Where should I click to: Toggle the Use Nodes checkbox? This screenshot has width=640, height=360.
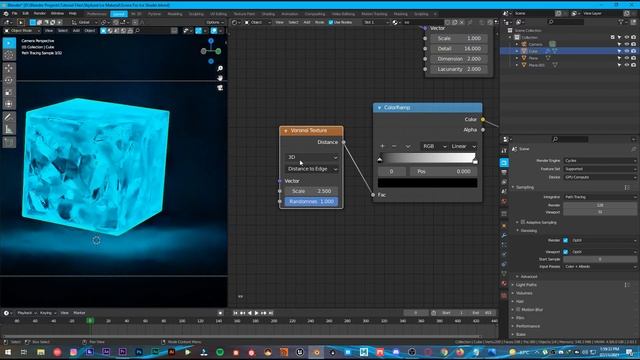click(x=331, y=22)
